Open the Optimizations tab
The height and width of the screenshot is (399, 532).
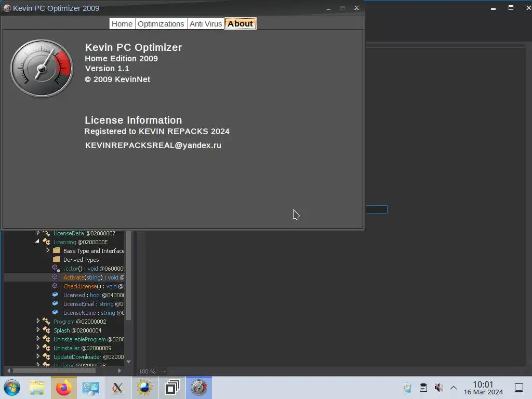[x=161, y=24]
